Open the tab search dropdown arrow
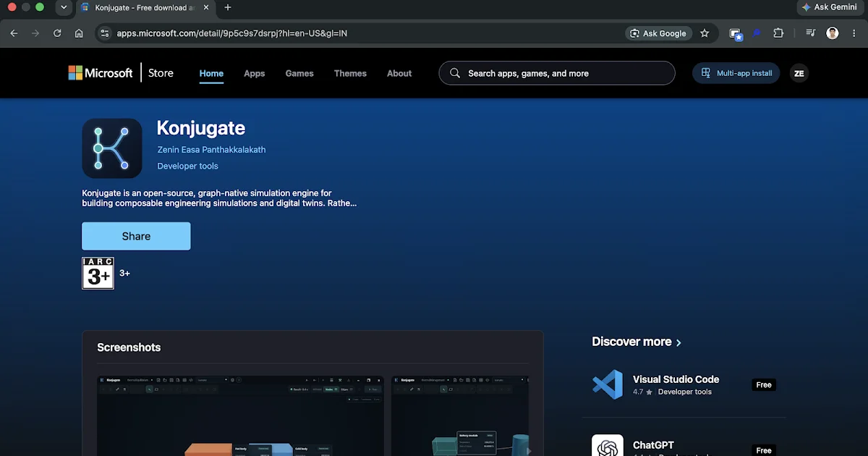Screen dimensions: 868x456 pyautogui.click(x=64, y=7)
